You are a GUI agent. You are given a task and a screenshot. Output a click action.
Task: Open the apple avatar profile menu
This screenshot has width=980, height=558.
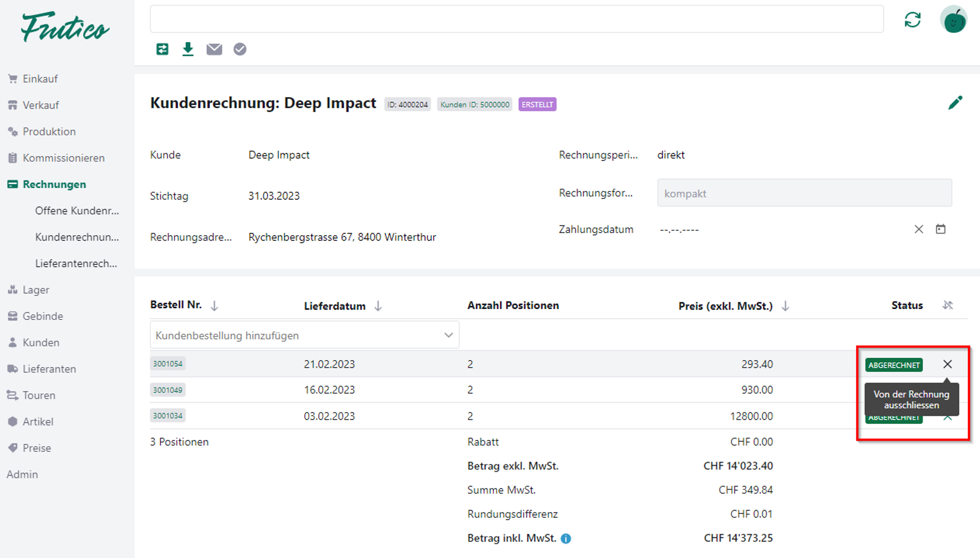click(x=954, y=20)
